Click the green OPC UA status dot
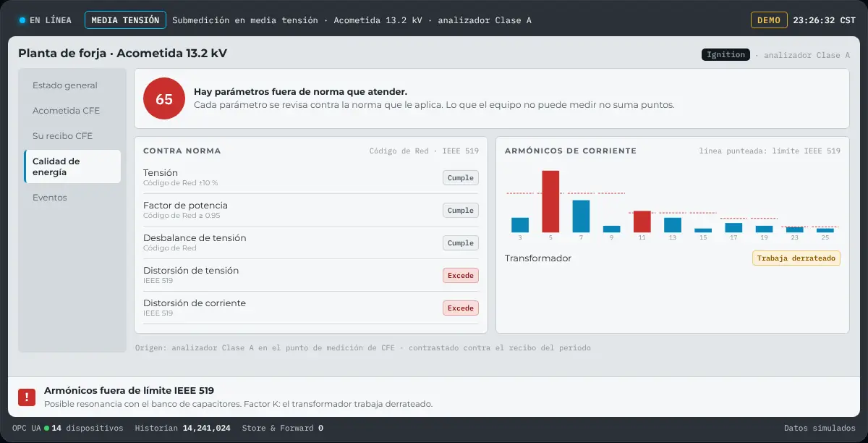 click(46, 429)
